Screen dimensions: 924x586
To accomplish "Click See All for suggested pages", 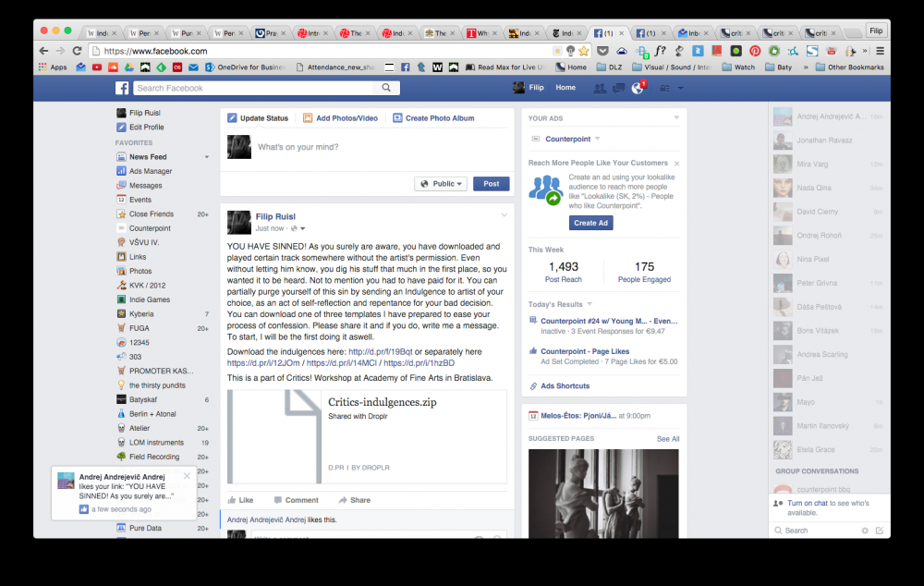I will coord(668,439).
